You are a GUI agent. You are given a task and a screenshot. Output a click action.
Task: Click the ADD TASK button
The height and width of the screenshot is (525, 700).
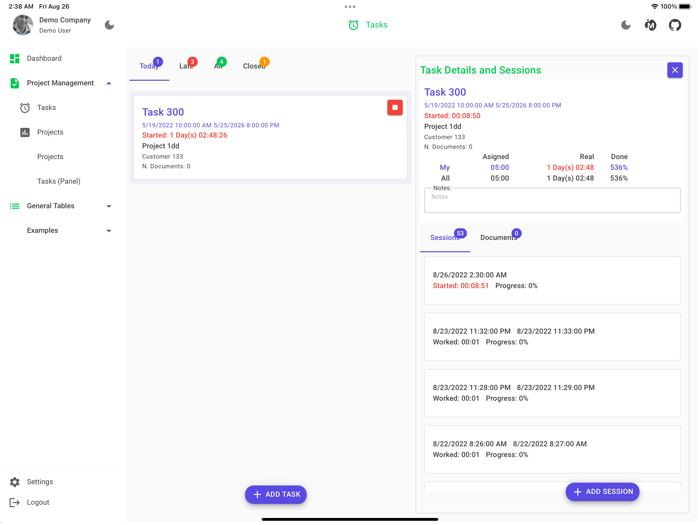point(276,495)
